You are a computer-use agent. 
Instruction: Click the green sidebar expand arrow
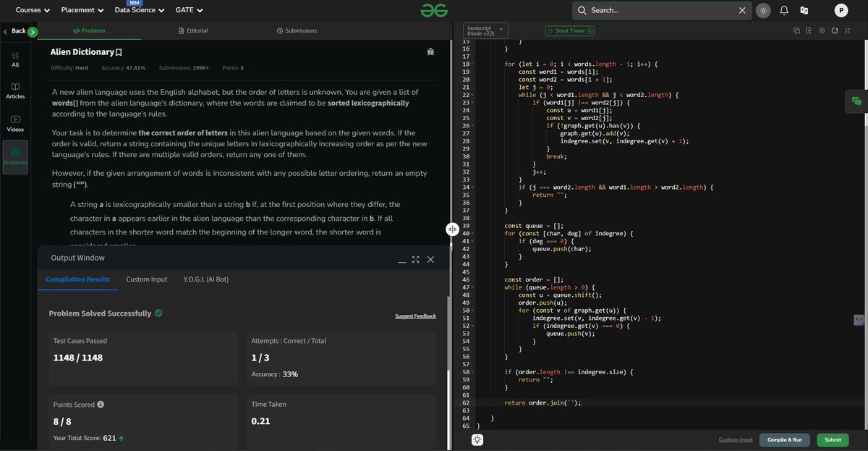tap(32, 31)
